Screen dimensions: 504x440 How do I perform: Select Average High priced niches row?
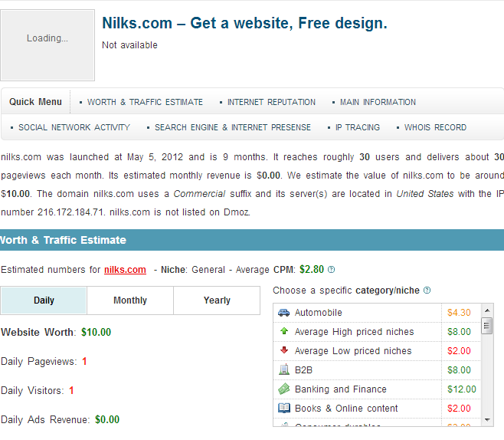pos(377,332)
